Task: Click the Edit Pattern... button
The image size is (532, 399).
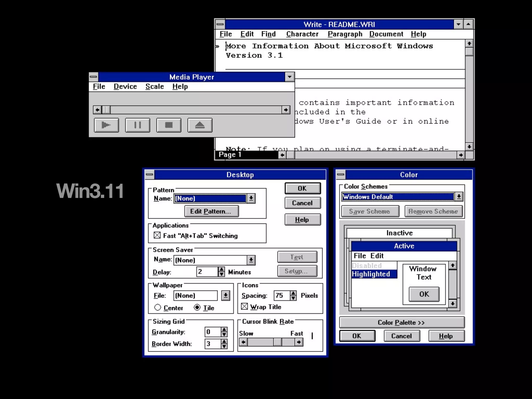Action: point(211,211)
